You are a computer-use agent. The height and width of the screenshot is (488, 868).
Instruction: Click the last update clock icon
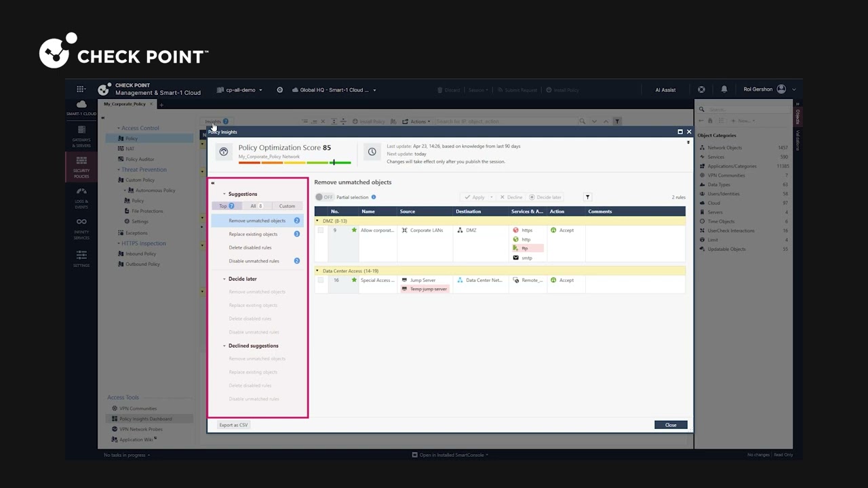point(372,152)
